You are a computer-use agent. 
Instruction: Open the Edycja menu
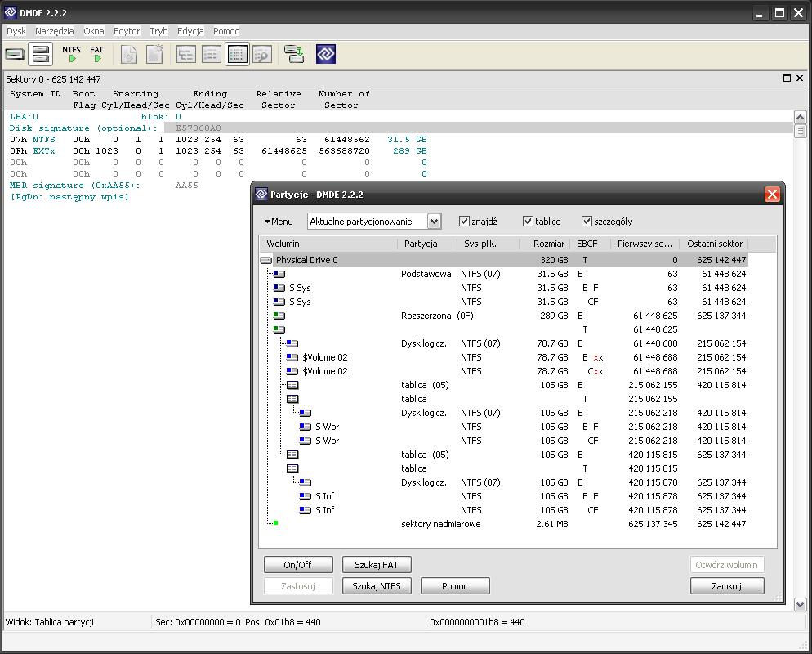190,31
